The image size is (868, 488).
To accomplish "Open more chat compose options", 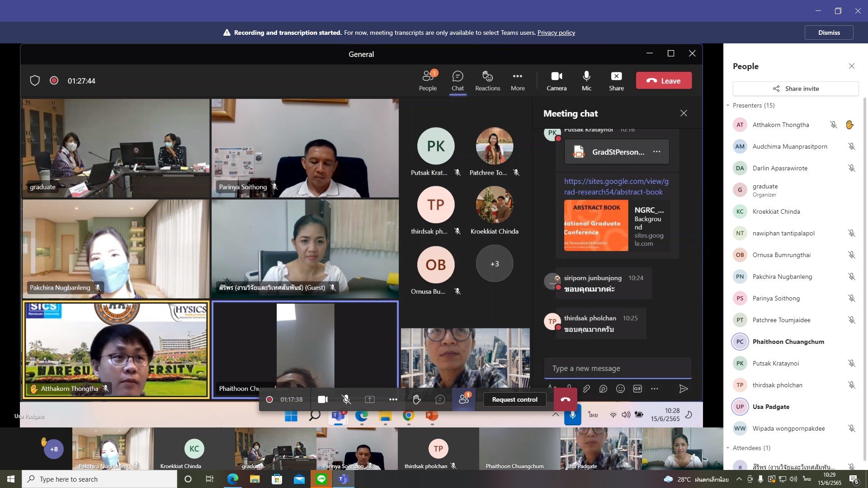I will [655, 389].
